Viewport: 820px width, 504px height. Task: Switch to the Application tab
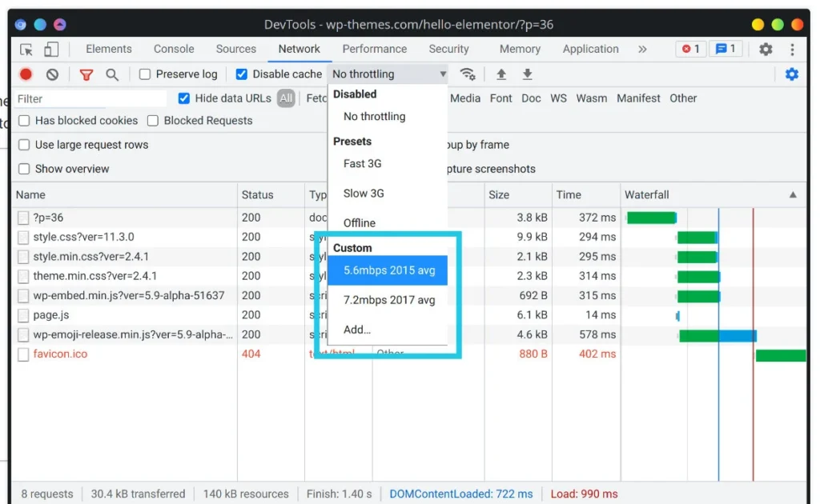(590, 49)
